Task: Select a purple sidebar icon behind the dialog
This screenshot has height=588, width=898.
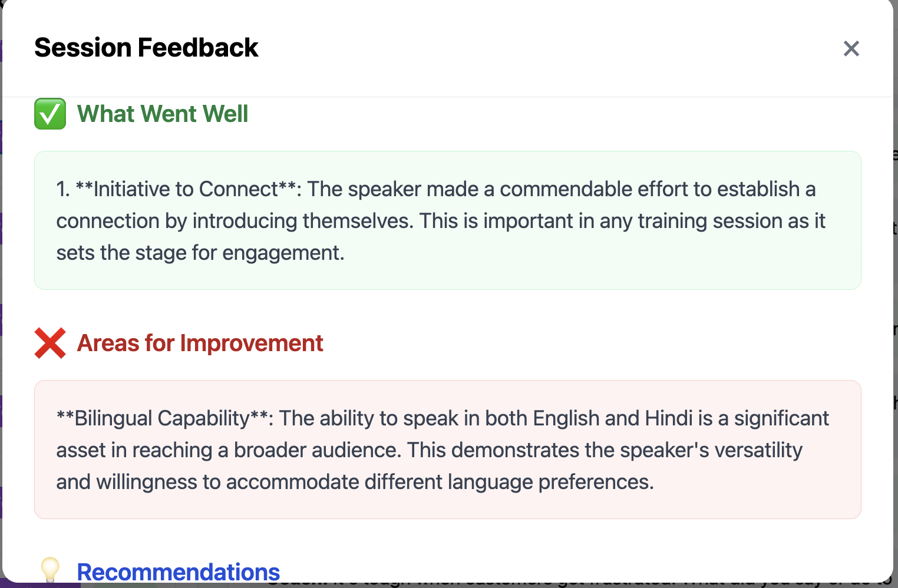Action: pyautogui.click(x=3, y=318)
